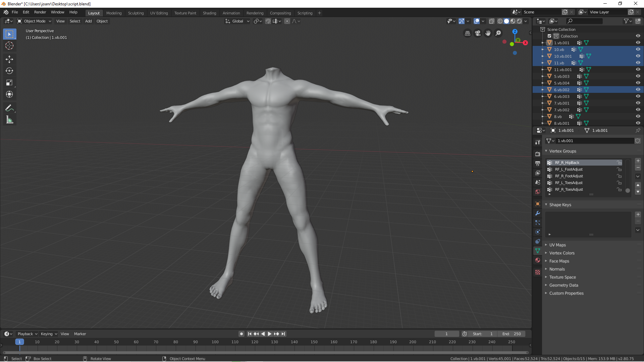Select the Move tool in toolbar
Viewport: 644px width, 362px height.
click(9, 59)
